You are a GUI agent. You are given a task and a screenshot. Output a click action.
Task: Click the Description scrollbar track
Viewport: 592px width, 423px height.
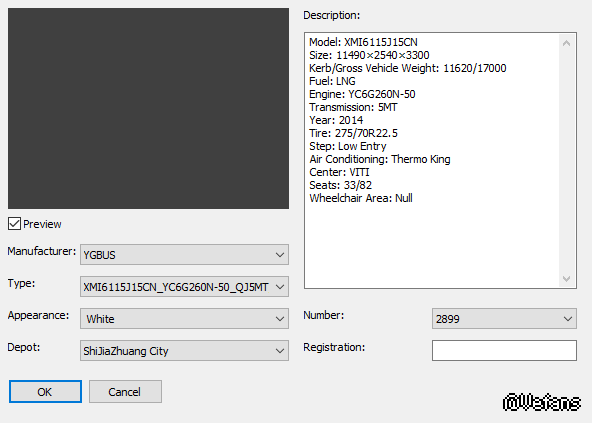(x=566, y=161)
